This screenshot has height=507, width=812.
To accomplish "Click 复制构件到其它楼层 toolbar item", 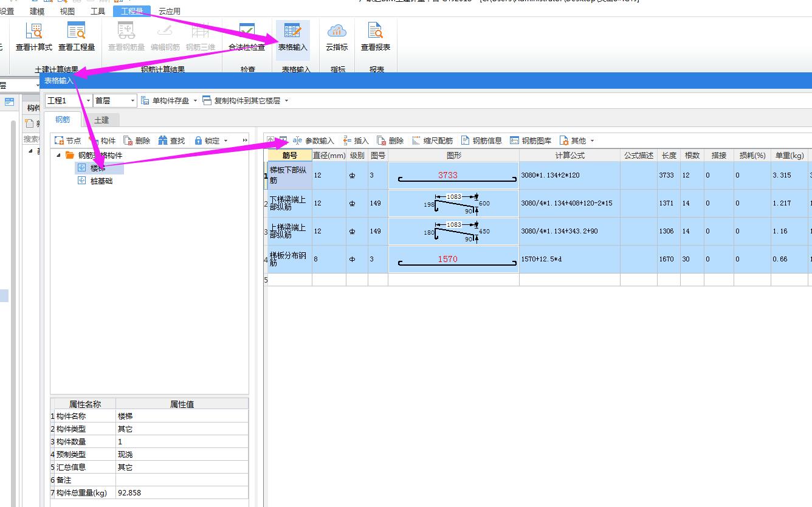I will click(241, 101).
